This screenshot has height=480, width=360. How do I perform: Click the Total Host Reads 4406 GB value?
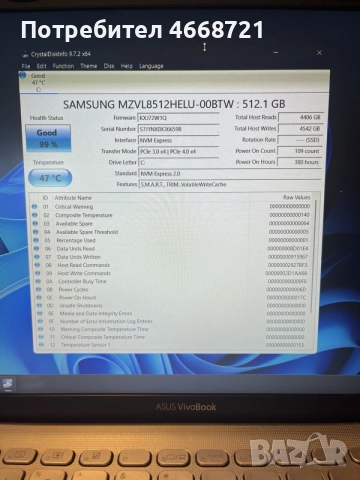(x=301, y=117)
